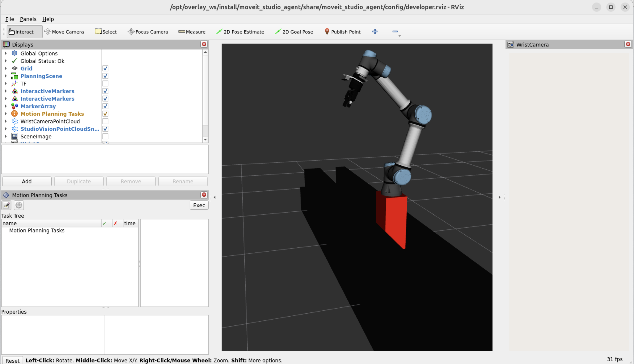The width and height of the screenshot is (634, 364).
Task: Close the WristCamera panel
Action: pos(628,44)
